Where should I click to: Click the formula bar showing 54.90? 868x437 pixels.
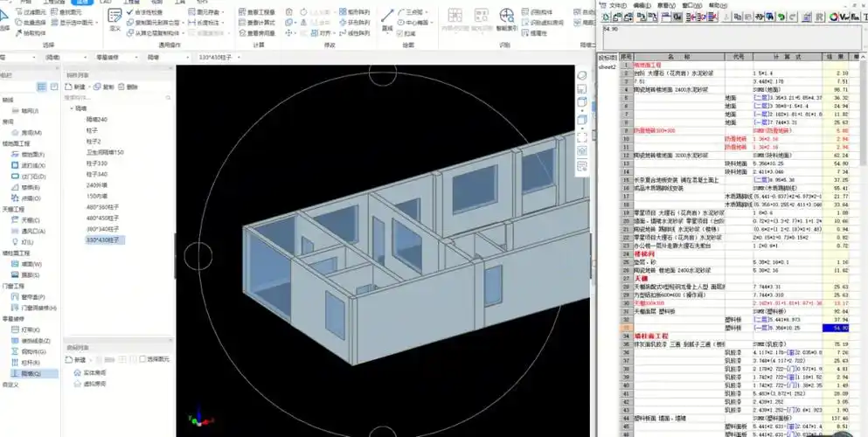731,38
